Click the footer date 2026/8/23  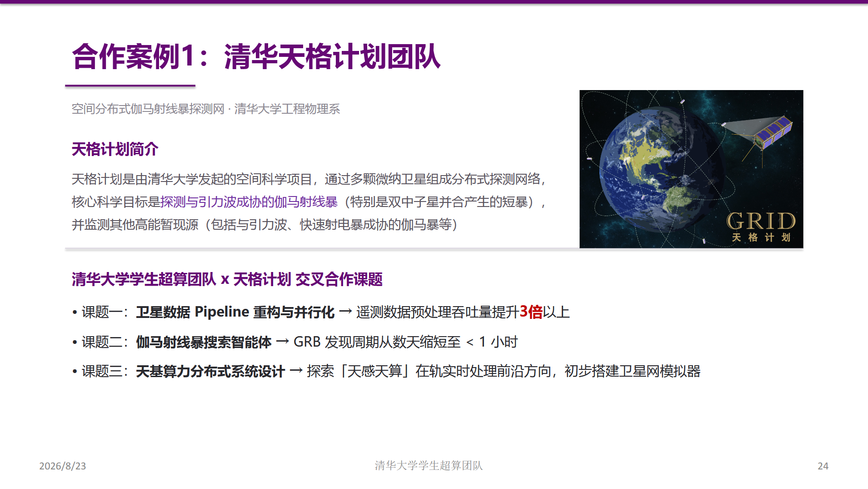63,466
